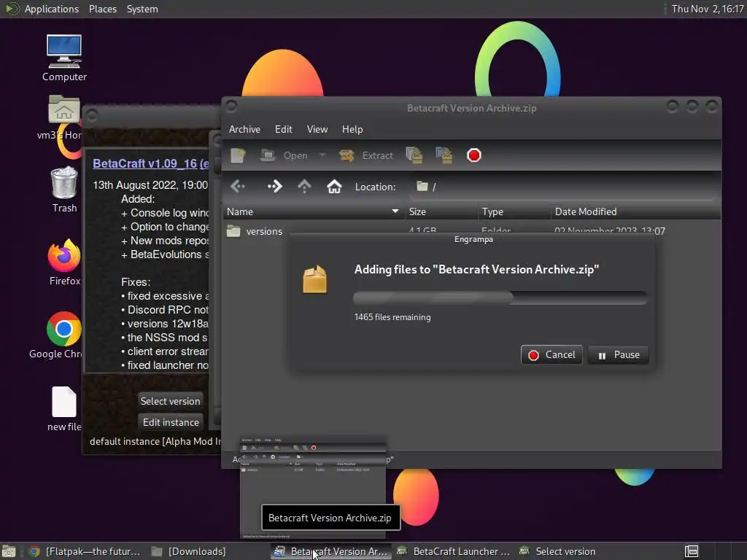
Task: Sort by the Type column header
Action: [514, 212]
